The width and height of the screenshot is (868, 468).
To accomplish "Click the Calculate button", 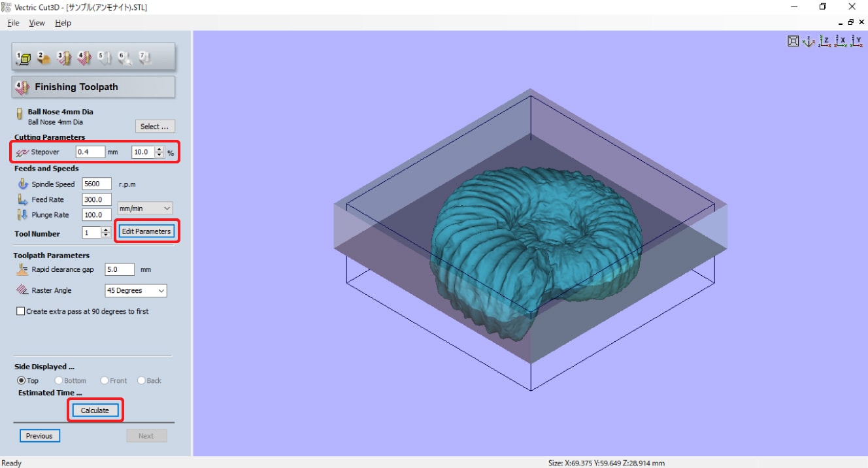I will (x=95, y=410).
